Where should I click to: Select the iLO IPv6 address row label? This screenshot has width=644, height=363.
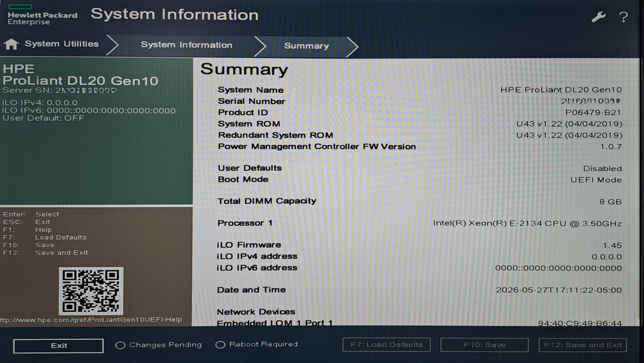tap(257, 268)
